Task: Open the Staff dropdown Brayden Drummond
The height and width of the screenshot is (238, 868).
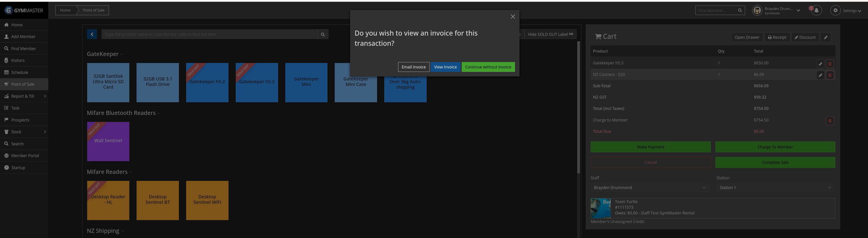Action: coord(649,188)
